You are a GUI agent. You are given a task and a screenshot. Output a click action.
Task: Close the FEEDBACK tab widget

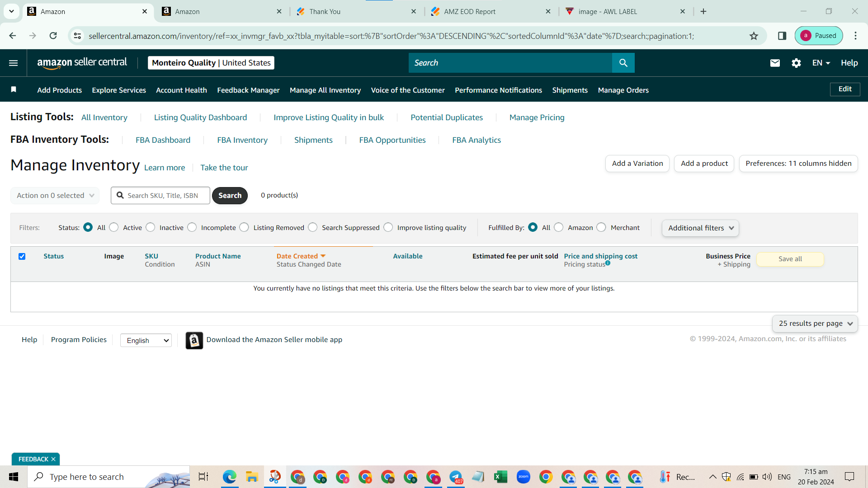pos(53,459)
